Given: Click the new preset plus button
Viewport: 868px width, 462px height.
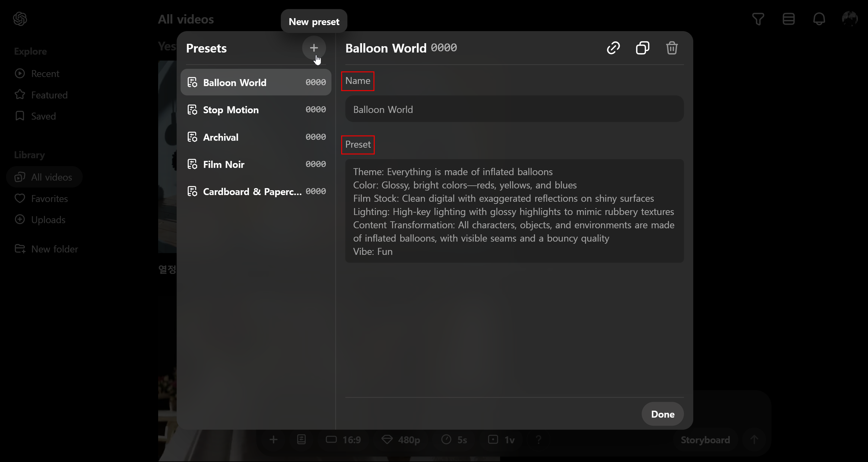Looking at the screenshot, I should click(314, 48).
